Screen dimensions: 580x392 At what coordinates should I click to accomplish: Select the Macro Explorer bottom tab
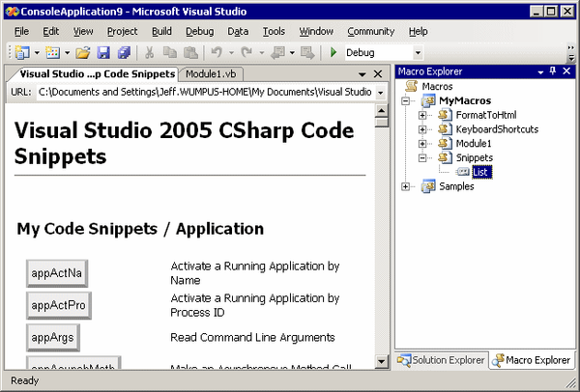pos(533,360)
